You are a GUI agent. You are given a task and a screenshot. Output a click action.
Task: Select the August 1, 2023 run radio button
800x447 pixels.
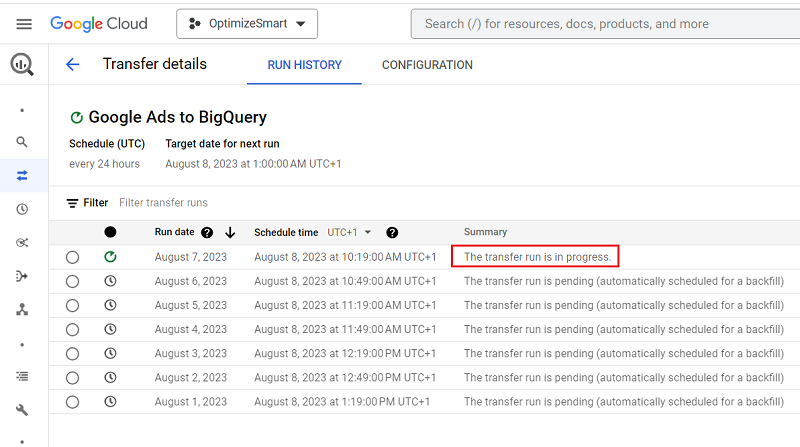(72, 402)
